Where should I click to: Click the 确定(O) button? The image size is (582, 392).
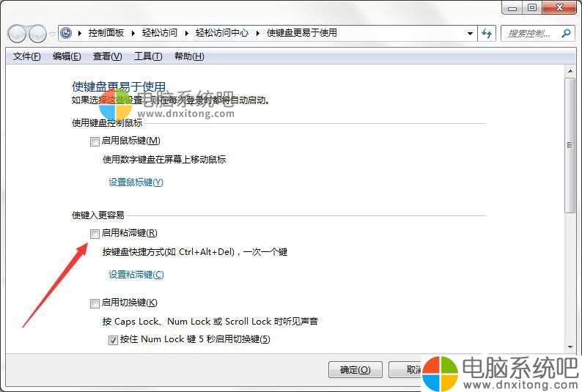356,370
